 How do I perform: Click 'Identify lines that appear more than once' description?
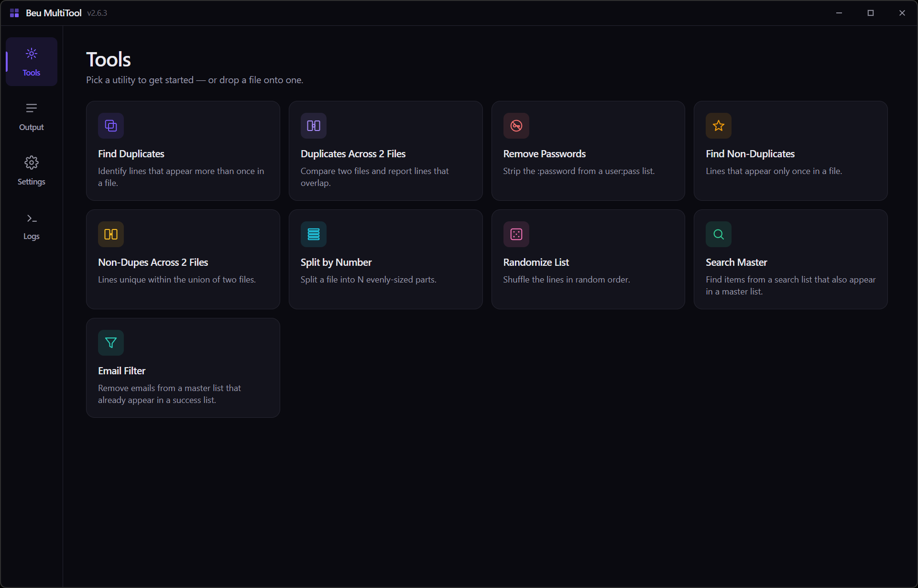(181, 177)
